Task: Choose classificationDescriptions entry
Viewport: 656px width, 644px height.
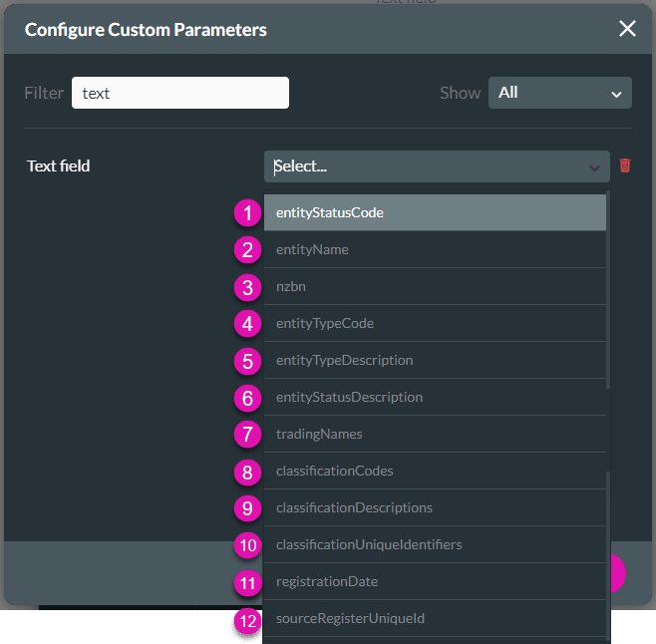Action: tap(435, 507)
